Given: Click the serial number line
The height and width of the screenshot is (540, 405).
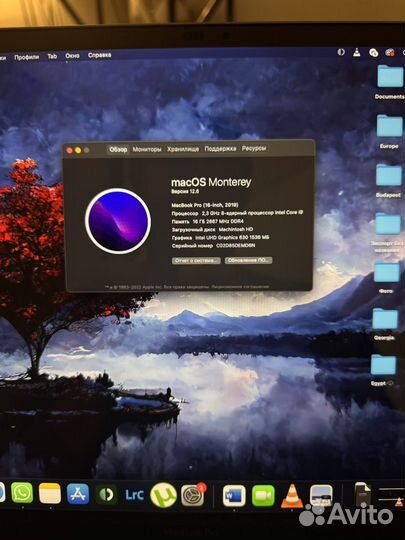Looking at the screenshot, I should tap(214, 246).
